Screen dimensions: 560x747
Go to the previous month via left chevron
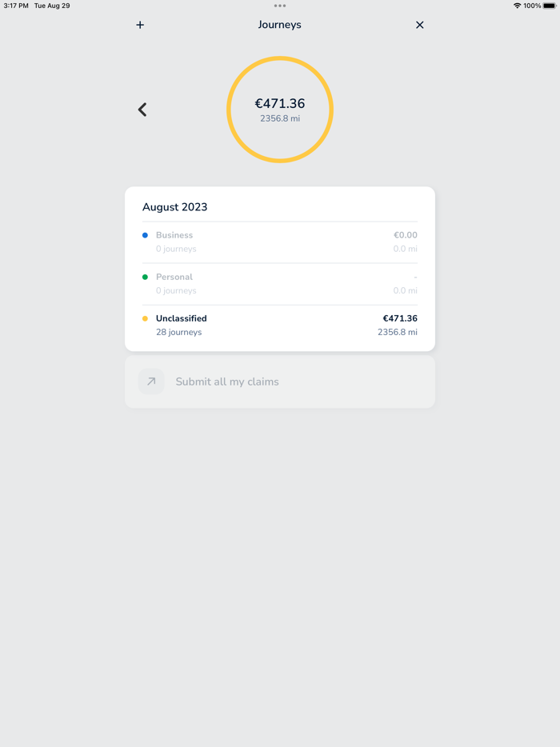[x=142, y=110]
